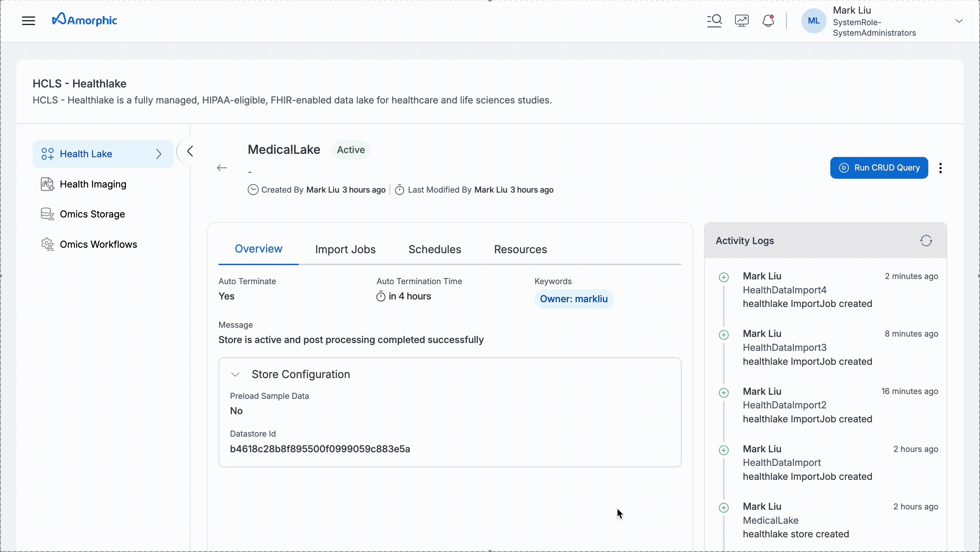Go back using the left arrow

click(222, 168)
